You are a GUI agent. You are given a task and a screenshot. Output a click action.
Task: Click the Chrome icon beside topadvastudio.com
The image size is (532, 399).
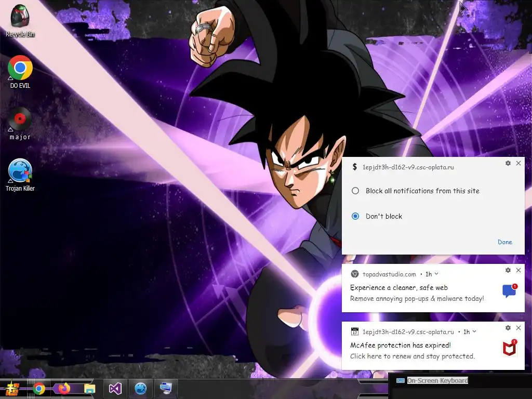(x=354, y=274)
